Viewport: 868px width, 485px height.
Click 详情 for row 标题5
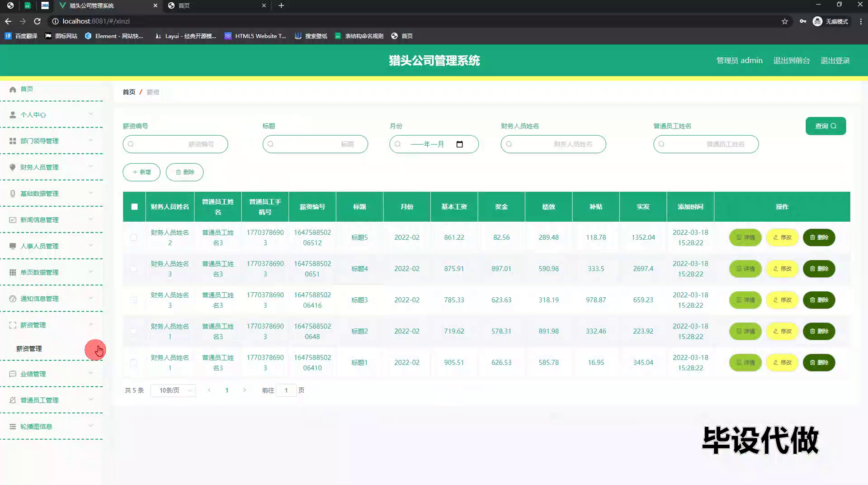[745, 238]
